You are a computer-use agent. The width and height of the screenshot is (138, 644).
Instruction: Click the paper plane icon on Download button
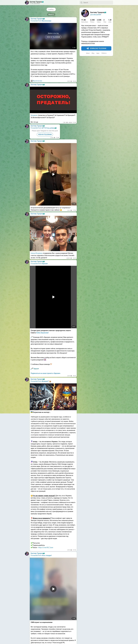88,48
